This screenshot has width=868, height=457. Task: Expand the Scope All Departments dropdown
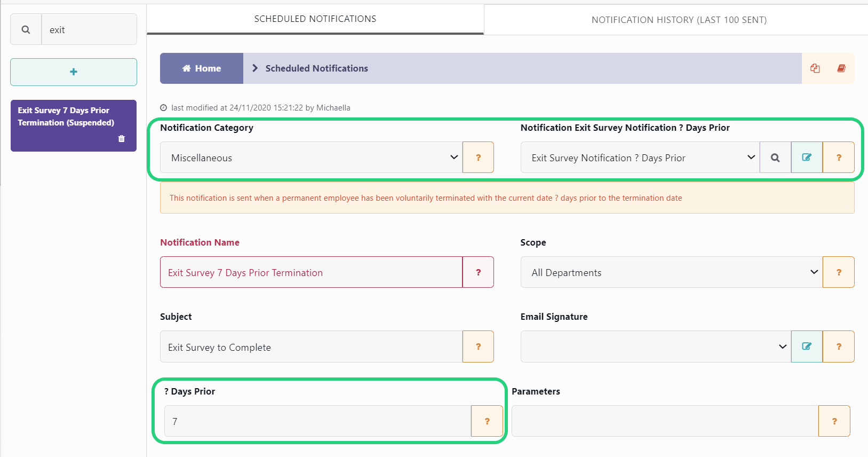(x=672, y=272)
